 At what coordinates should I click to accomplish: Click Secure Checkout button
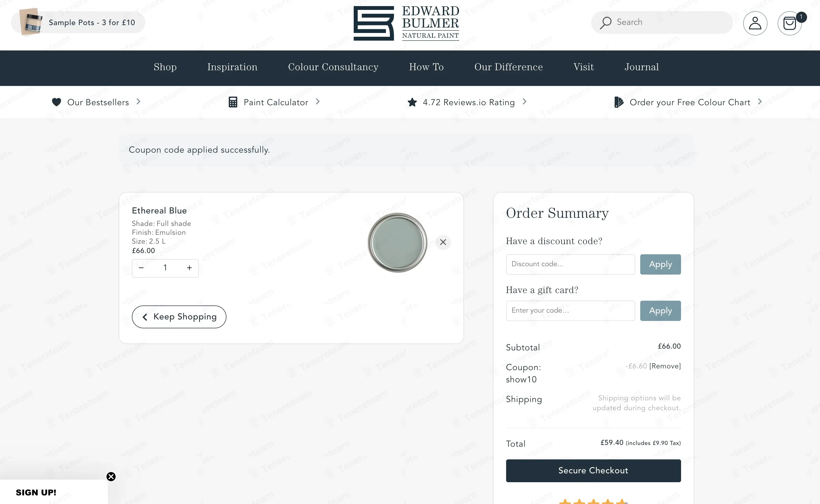(x=593, y=471)
